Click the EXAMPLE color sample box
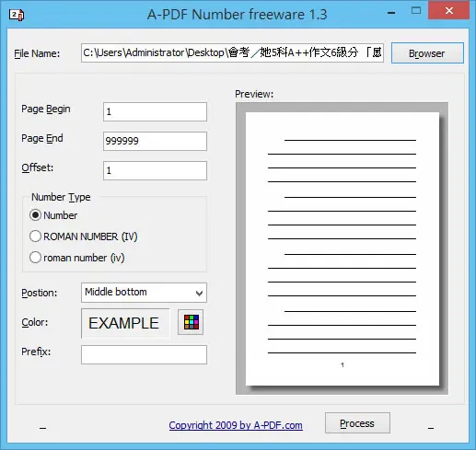The image size is (476, 450). (x=125, y=323)
